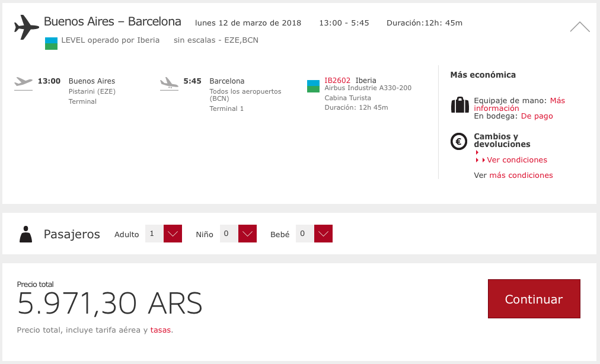Click the LEVEL logo in the flight header
600x364 pixels.
click(x=51, y=43)
